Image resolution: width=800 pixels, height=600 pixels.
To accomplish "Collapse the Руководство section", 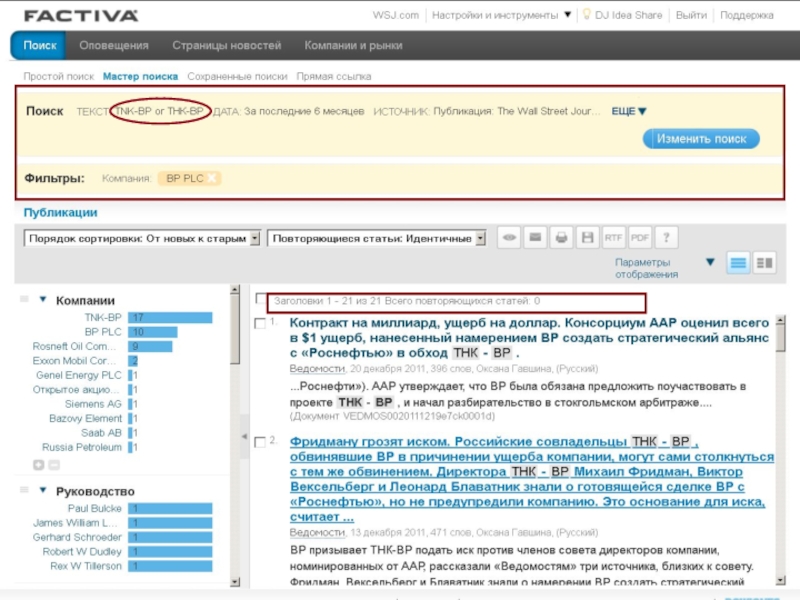I will click(x=43, y=490).
